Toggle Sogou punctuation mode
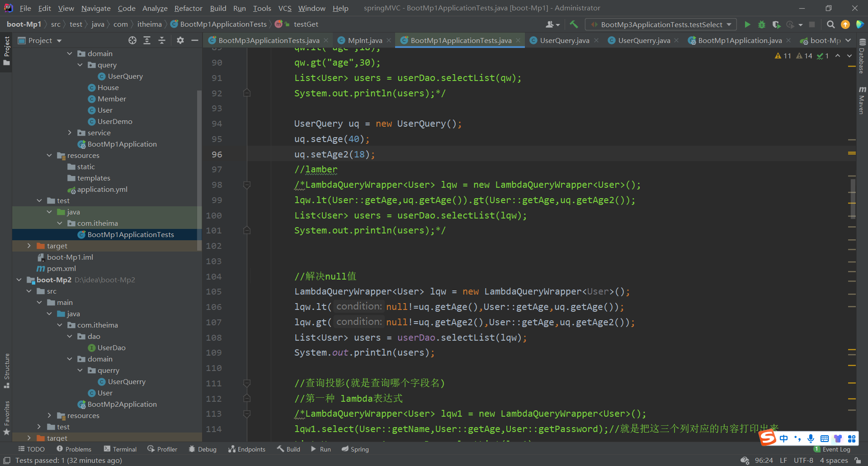The width and height of the screenshot is (868, 466). click(797, 438)
